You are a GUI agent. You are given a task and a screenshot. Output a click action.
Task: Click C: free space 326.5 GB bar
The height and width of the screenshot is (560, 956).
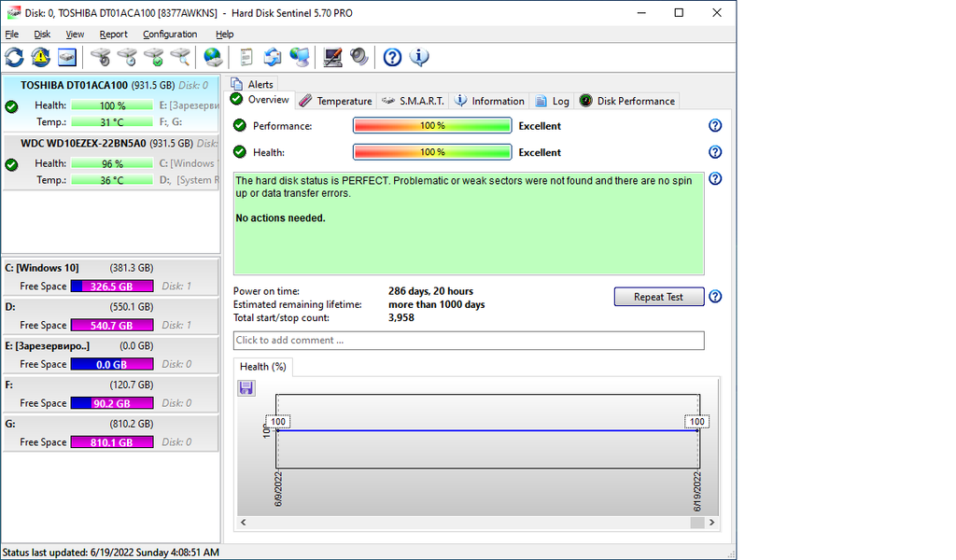coord(112,287)
